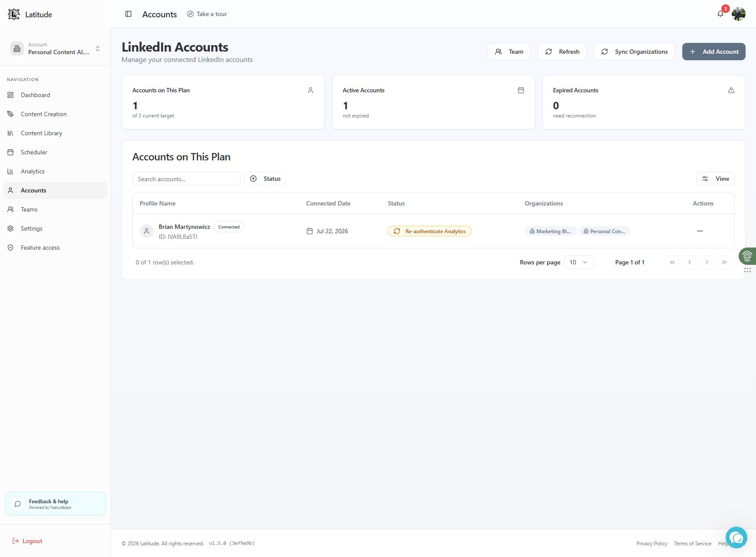Click the Logout link
Screen dimensions: 756x557
coord(27,541)
